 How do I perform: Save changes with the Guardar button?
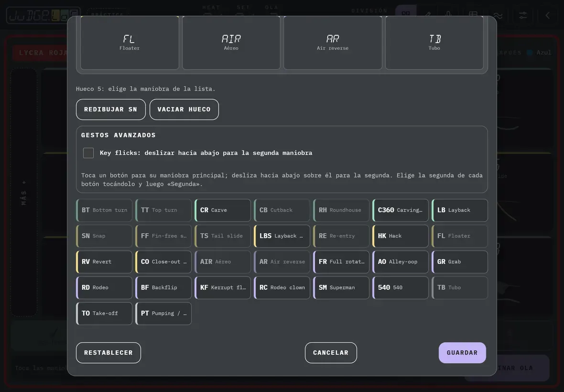(x=462, y=353)
